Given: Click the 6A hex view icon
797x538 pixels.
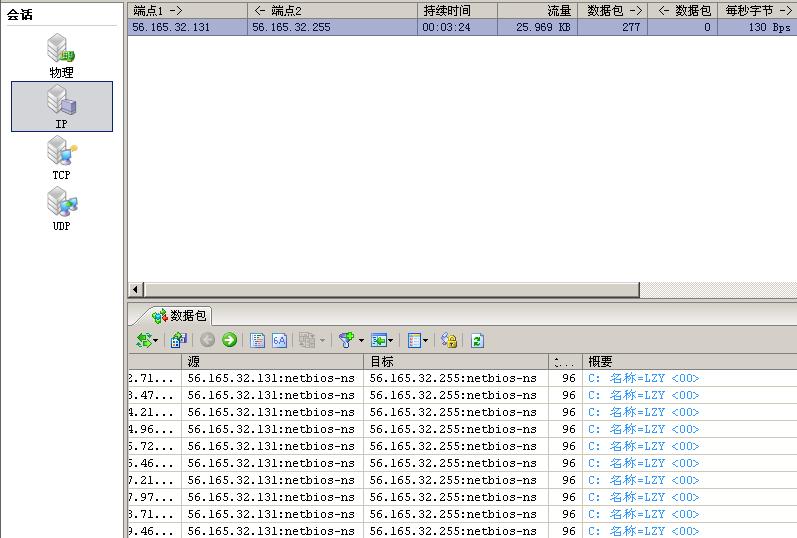Looking at the screenshot, I should pos(280,340).
